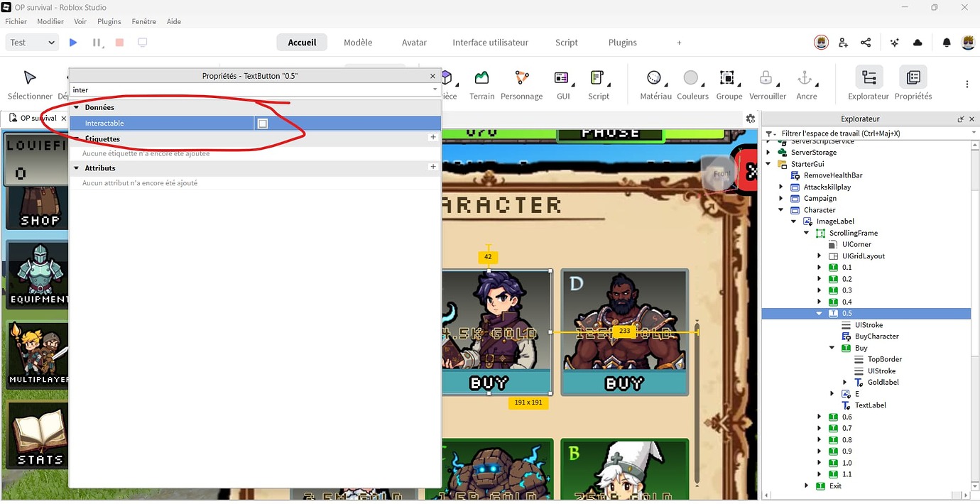Add an attribute with Attributs plus button
980x504 pixels.
433,167
